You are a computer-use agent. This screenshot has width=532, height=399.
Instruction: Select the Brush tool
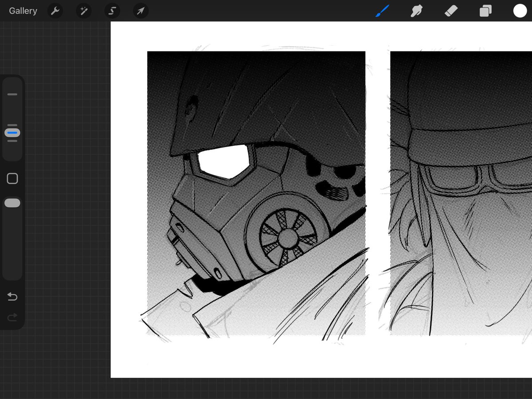(382, 11)
